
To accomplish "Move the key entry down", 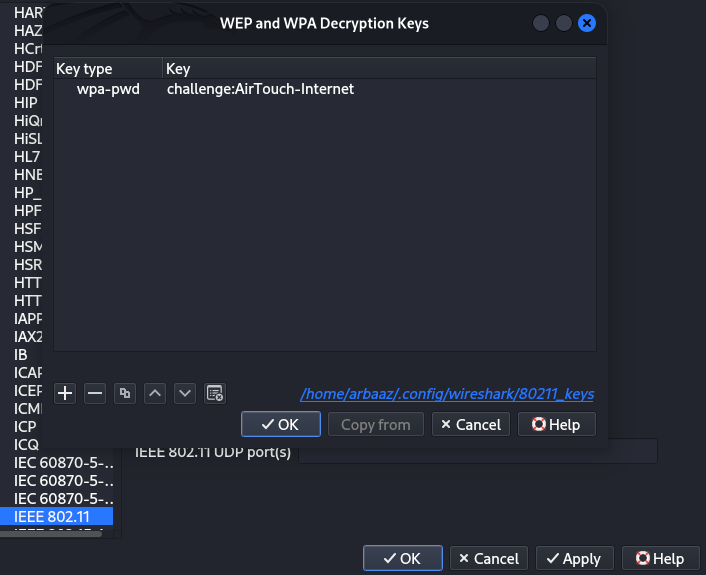I will [185, 393].
